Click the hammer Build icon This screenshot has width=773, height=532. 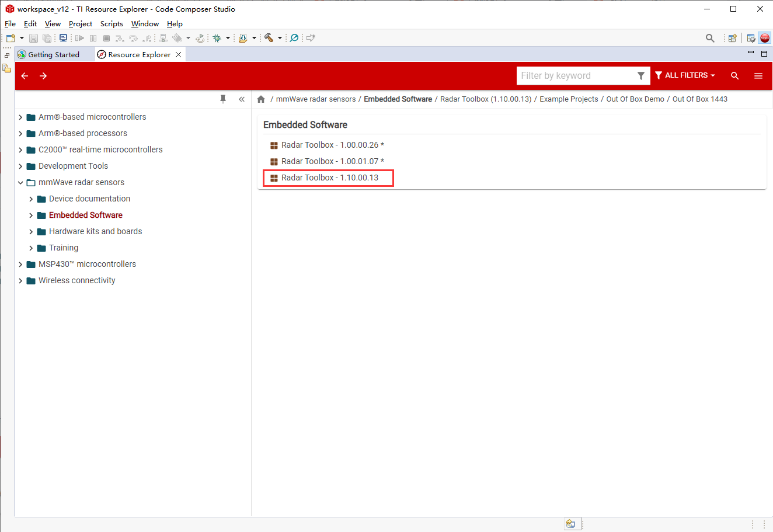click(x=269, y=38)
